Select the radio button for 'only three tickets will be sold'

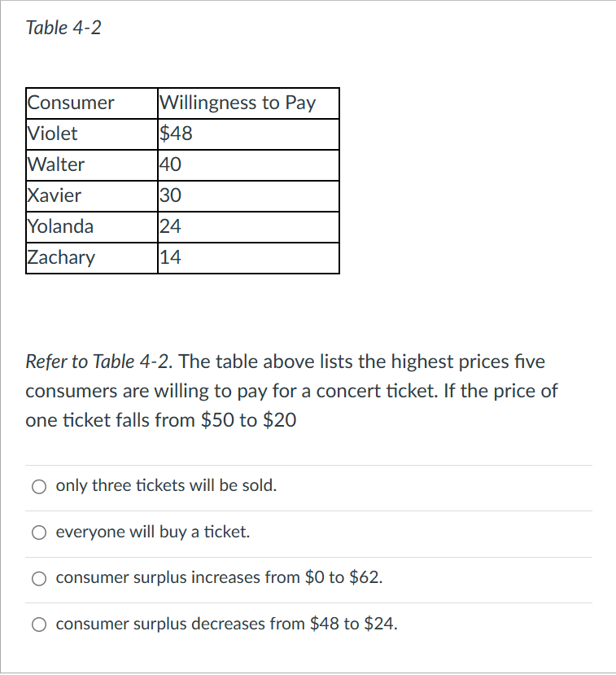[38, 486]
